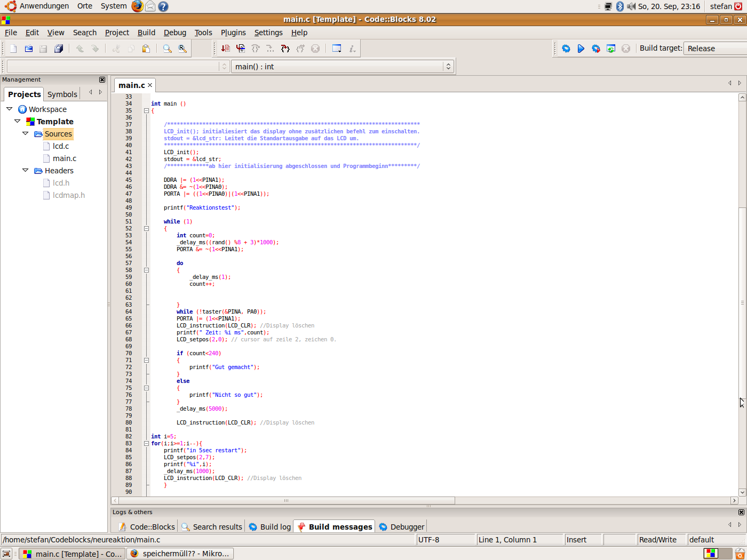Viewport: 747px width, 560px height.
Task: Create a new file with the toolbar icon
Action: pyautogui.click(x=14, y=49)
